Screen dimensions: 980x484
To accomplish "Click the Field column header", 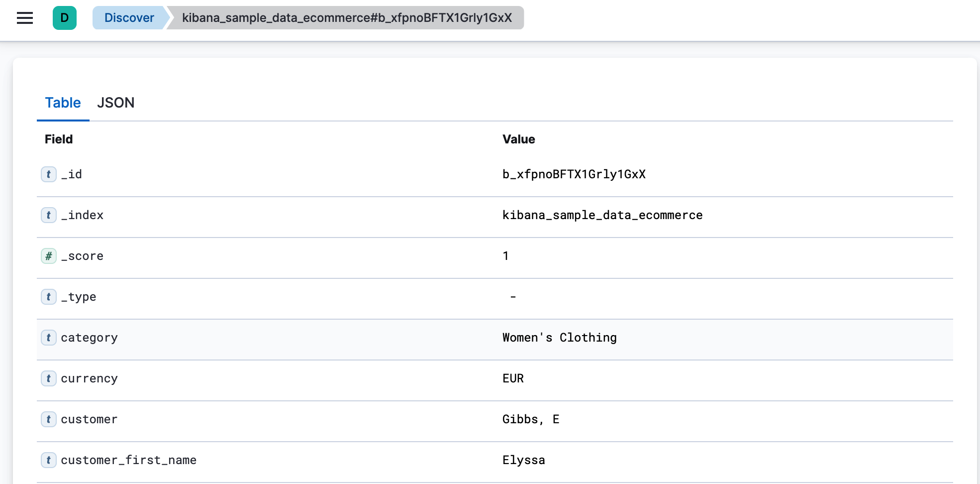I will click(58, 139).
